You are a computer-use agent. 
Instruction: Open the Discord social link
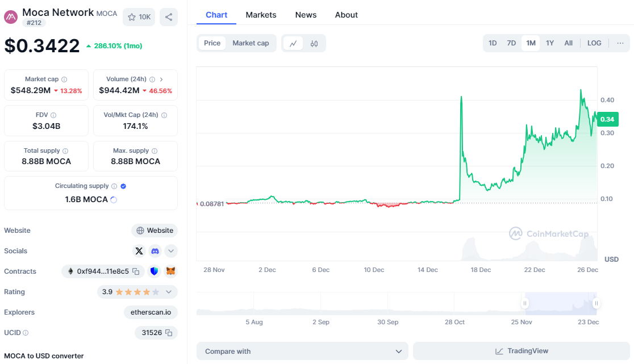[155, 251]
